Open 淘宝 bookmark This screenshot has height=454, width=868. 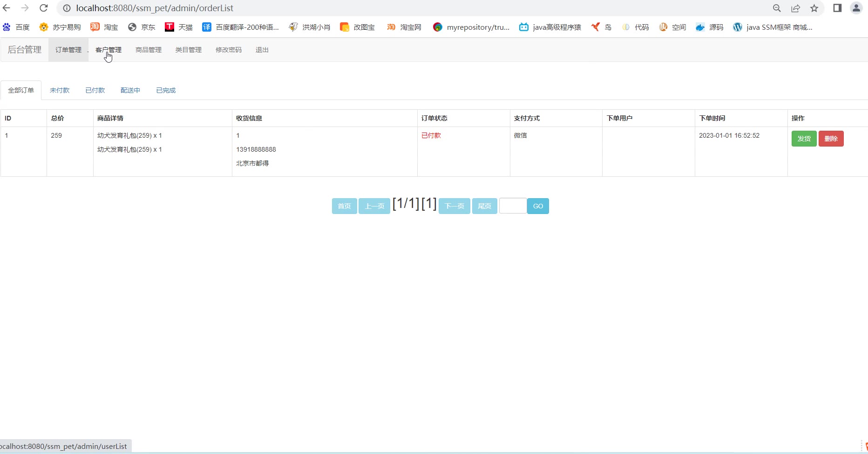104,27
